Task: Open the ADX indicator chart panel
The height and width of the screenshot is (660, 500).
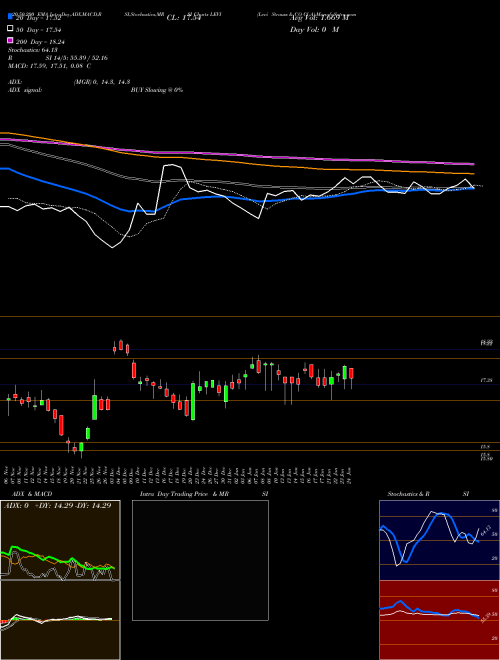Action: pos(60,540)
